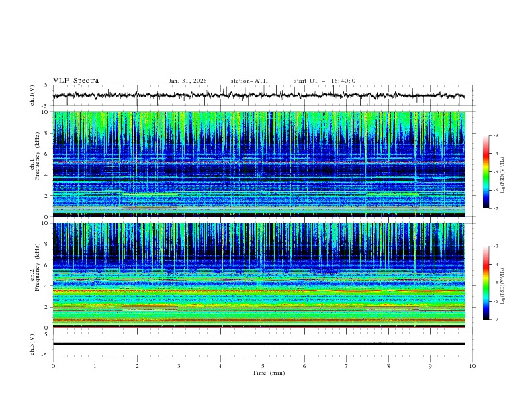
Task: Select the "start UT = 16:40:0" text
Action: [324, 81]
